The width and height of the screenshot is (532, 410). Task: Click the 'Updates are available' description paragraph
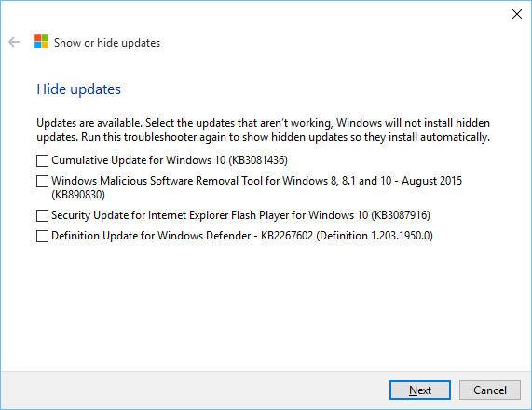click(x=264, y=130)
